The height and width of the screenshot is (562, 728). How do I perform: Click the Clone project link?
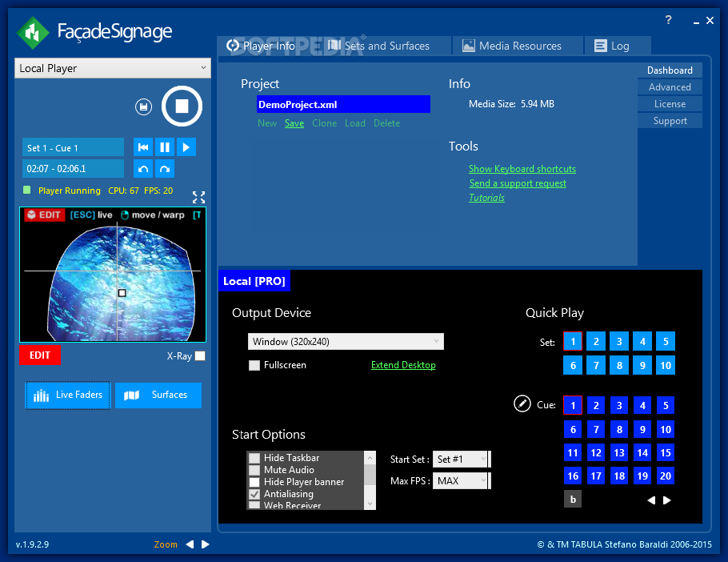(x=324, y=123)
